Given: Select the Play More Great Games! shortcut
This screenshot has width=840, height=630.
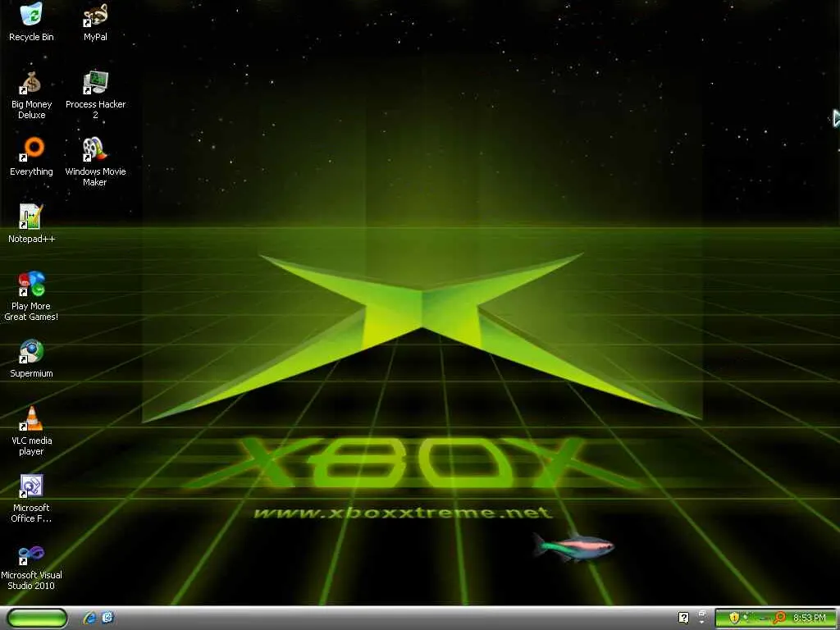Looking at the screenshot, I should click(31, 296).
